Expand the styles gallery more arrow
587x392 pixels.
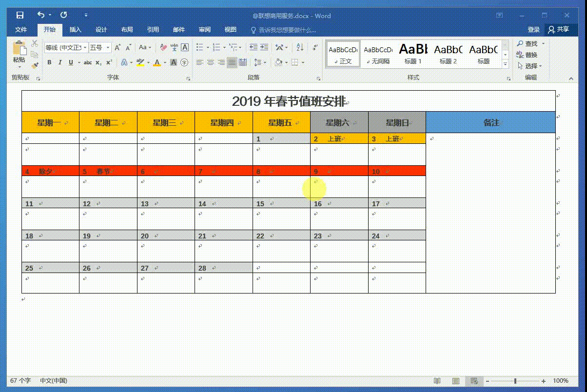[505, 64]
